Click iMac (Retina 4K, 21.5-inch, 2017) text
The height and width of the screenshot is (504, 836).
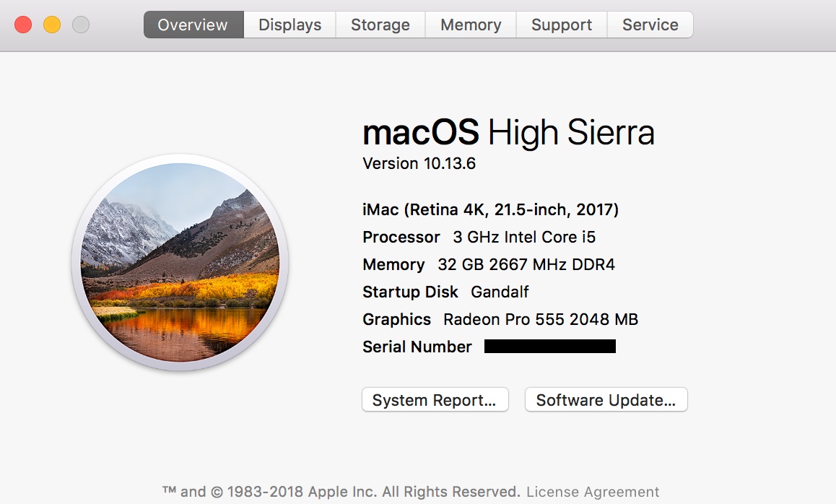click(x=490, y=209)
